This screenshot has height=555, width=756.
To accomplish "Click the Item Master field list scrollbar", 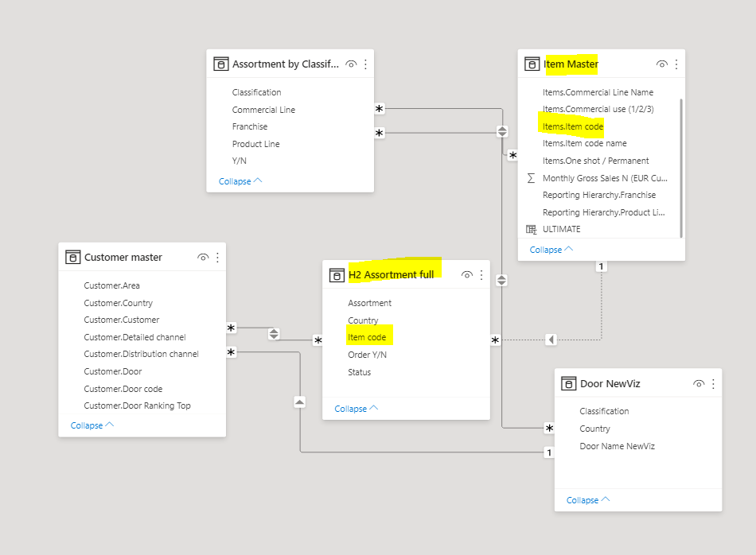I will tap(680, 168).
